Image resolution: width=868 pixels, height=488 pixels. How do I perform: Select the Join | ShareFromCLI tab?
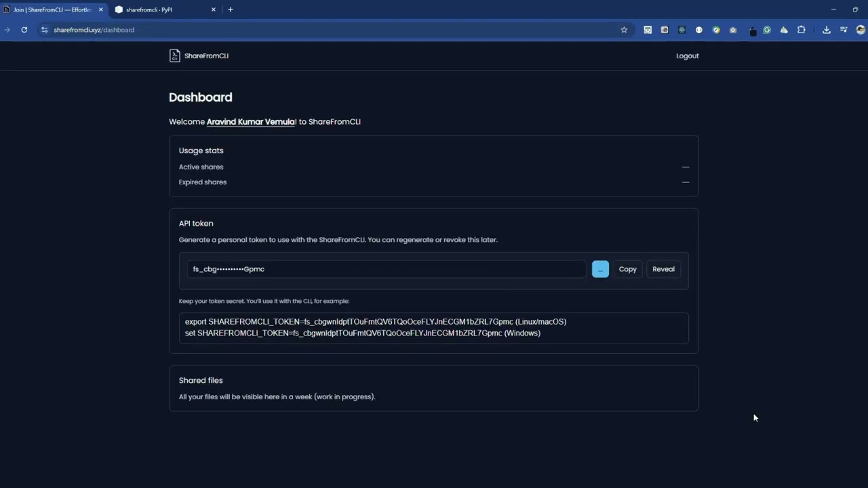(x=53, y=9)
